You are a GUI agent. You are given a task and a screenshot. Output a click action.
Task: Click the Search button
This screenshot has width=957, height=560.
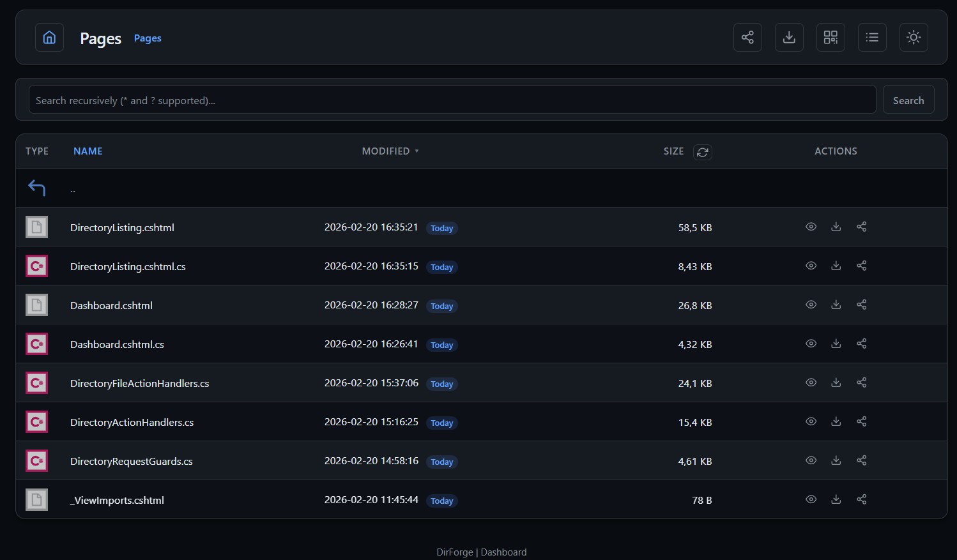(908, 100)
